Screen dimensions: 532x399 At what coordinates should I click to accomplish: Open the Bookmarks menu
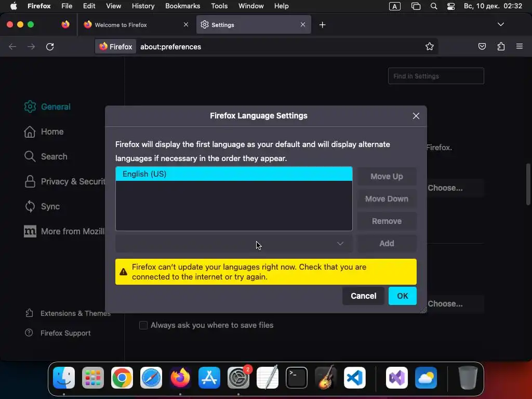pyautogui.click(x=182, y=6)
